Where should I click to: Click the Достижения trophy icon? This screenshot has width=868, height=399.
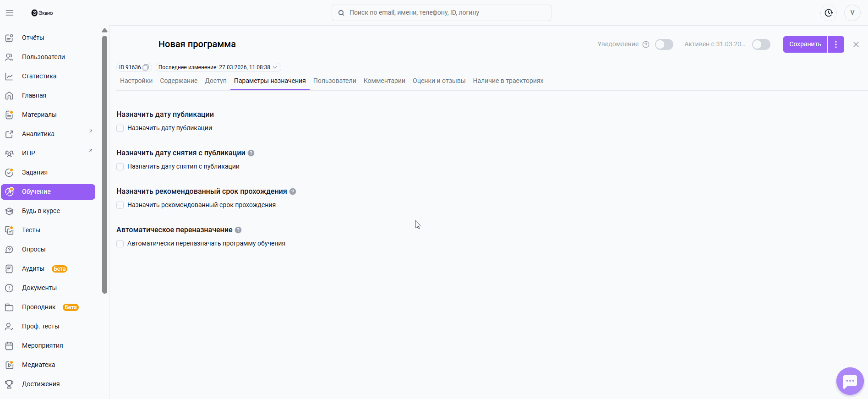(x=9, y=384)
